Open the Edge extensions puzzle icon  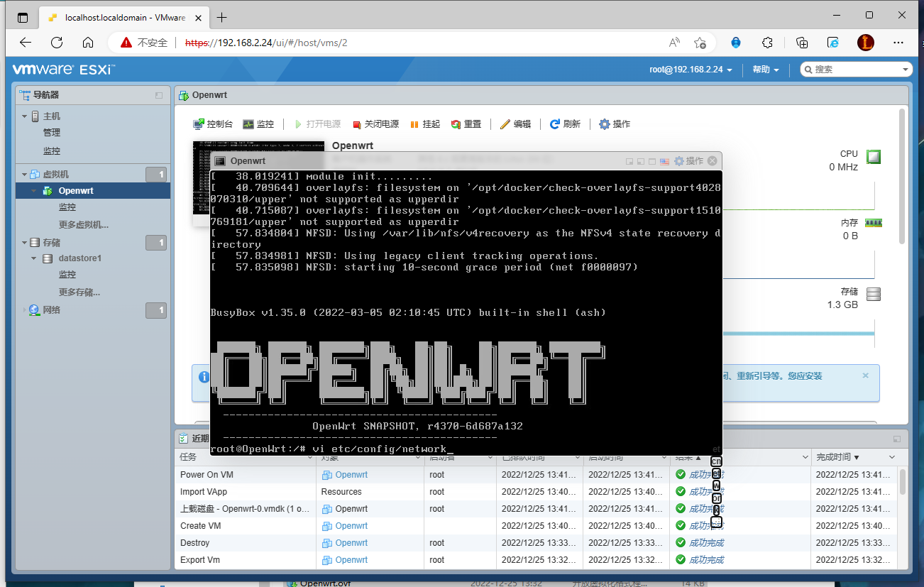pos(767,43)
